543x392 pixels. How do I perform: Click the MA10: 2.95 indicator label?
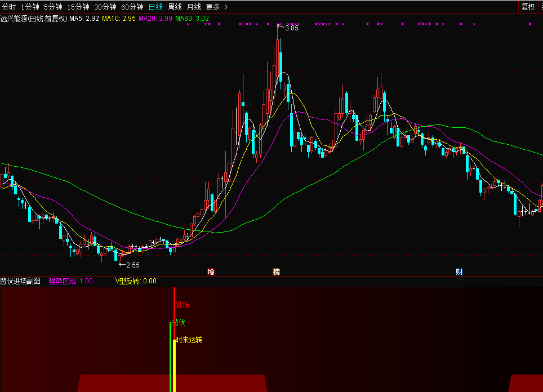(119, 19)
